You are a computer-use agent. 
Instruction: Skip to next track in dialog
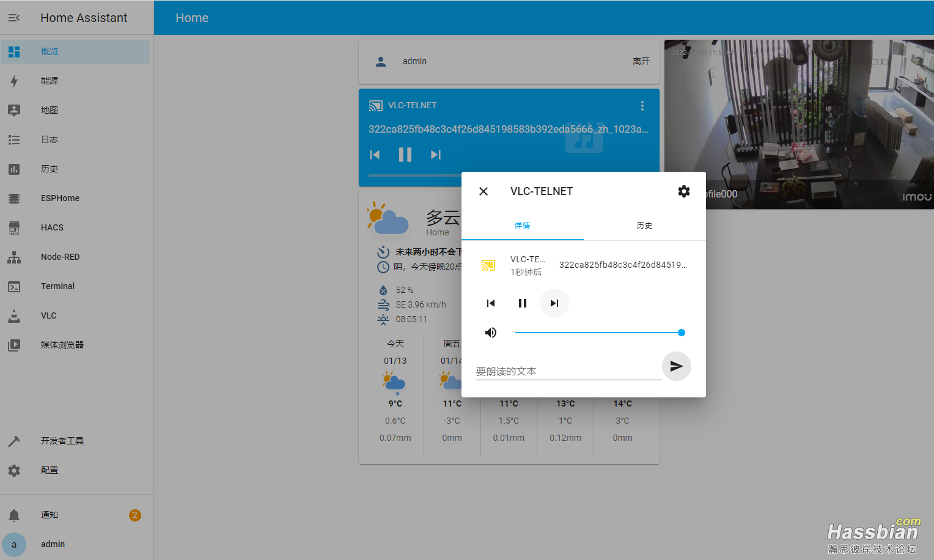coord(554,303)
